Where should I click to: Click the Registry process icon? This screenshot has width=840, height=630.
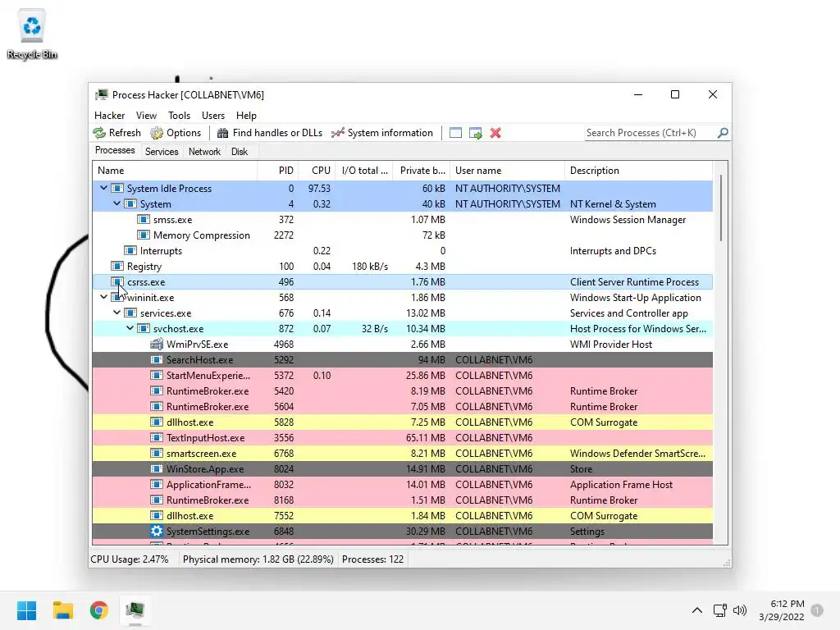116,266
